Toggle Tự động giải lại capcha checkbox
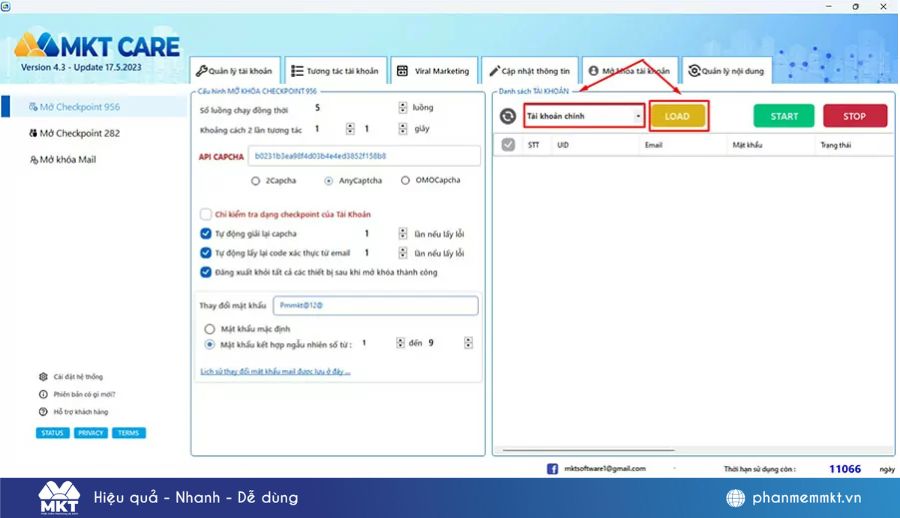This screenshot has width=900, height=518. tap(205, 234)
